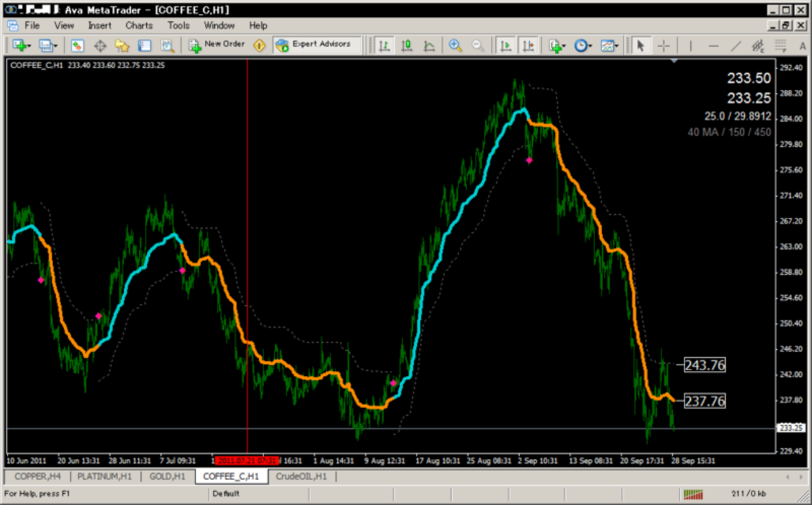Open the File menu
This screenshot has height=505, width=812.
[x=32, y=26]
